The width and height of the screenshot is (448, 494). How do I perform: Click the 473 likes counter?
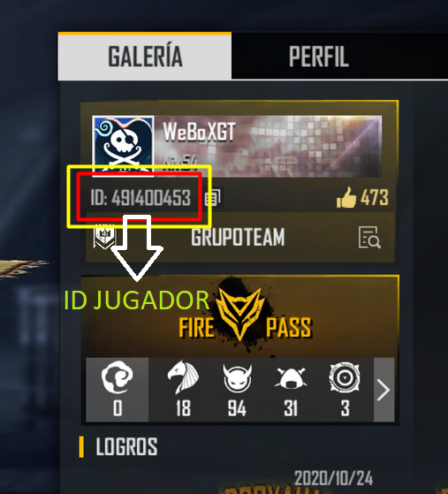point(375,198)
